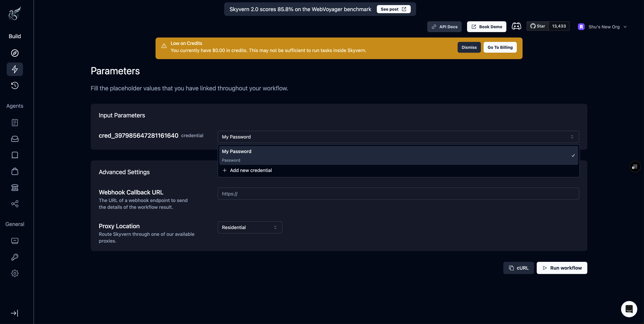This screenshot has width=644, height=324.
Task: Click Run workflow
Action: tap(562, 268)
